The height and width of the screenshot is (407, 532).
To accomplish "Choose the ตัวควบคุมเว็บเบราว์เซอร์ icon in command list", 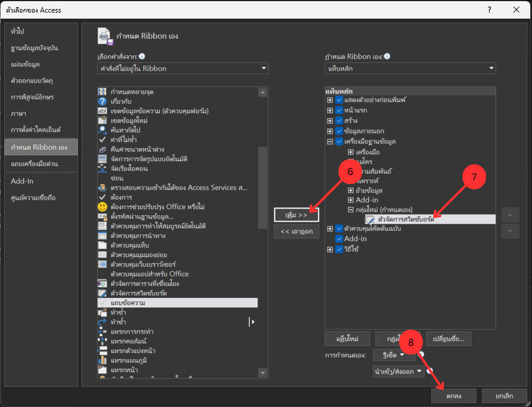I will pos(102,264).
